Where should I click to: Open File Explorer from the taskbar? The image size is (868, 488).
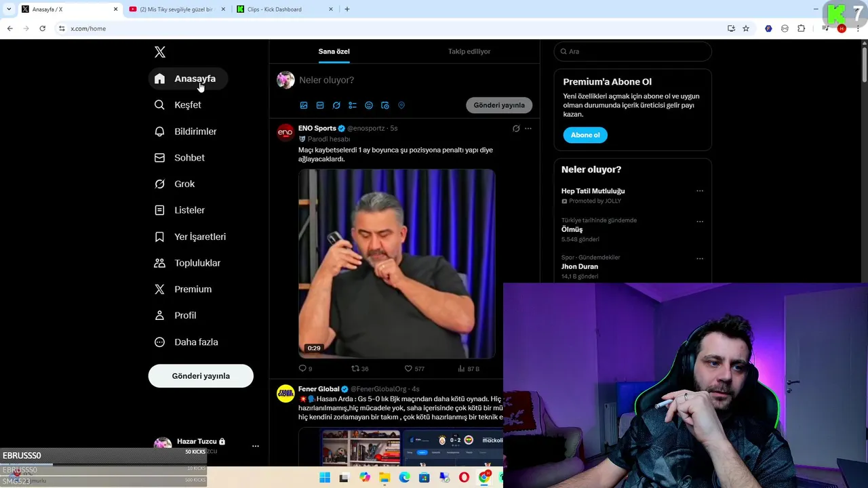[384, 478]
